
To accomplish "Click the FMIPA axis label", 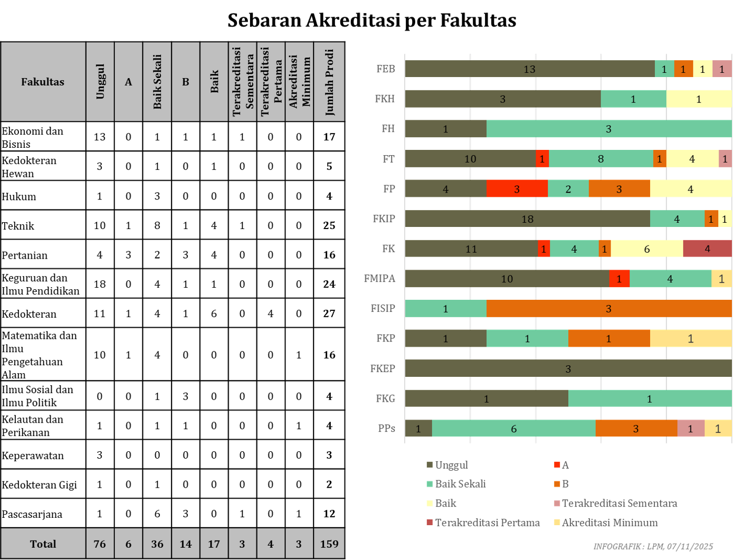I will pyautogui.click(x=379, y=279).
